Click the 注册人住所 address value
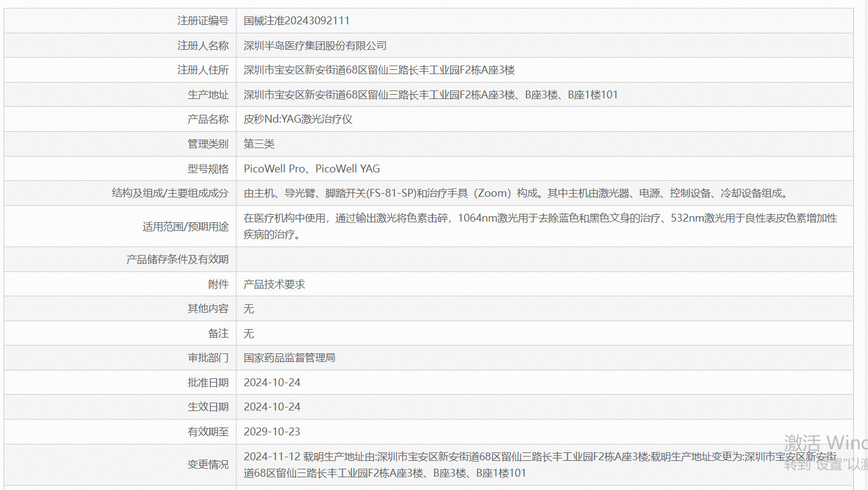Screen dimensions: 868x490 click(x=379, y=70)
